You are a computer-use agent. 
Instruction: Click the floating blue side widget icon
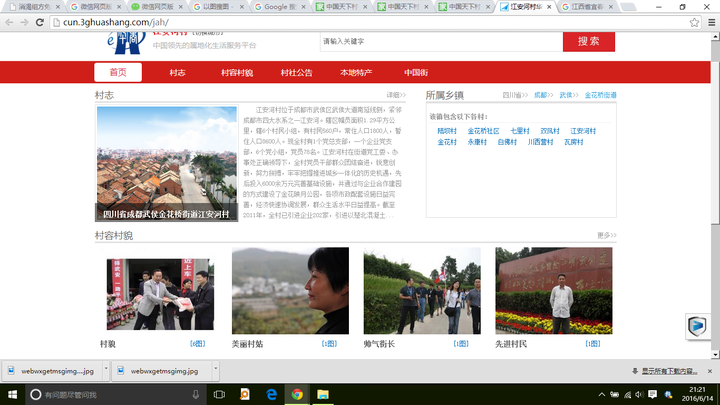coord(698,326)
